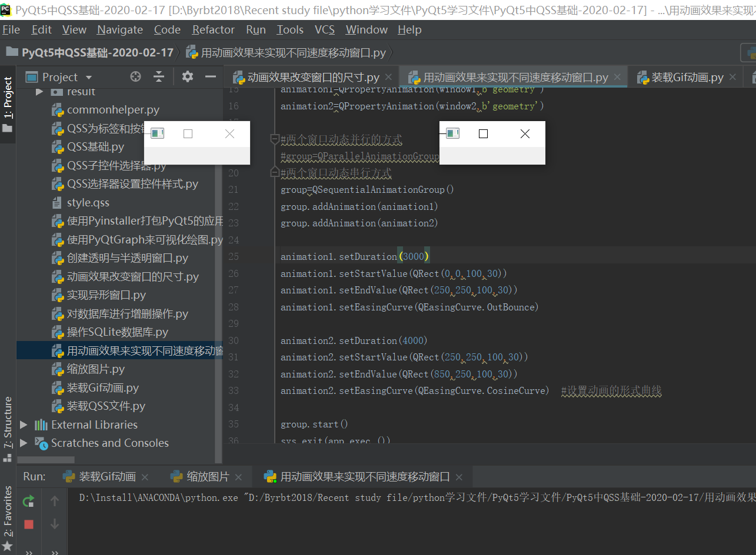Open the File menu
Image resolution: width=756 pixels, height=555 pixels.
[11, 29]
